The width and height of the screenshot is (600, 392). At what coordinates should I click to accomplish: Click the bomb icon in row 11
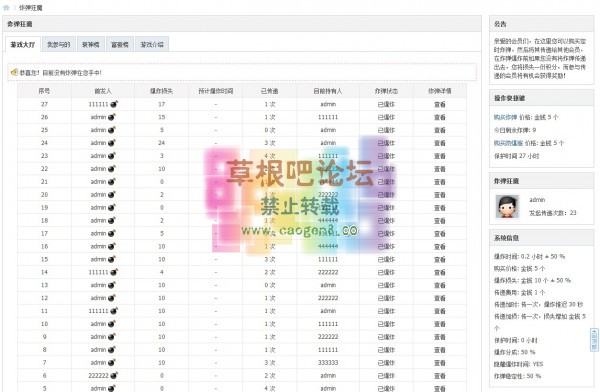[x=114, y=311]
